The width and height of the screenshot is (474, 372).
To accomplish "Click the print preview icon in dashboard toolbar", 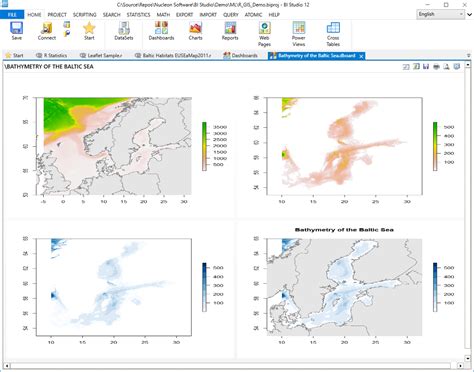I will [x=446, y=67].
